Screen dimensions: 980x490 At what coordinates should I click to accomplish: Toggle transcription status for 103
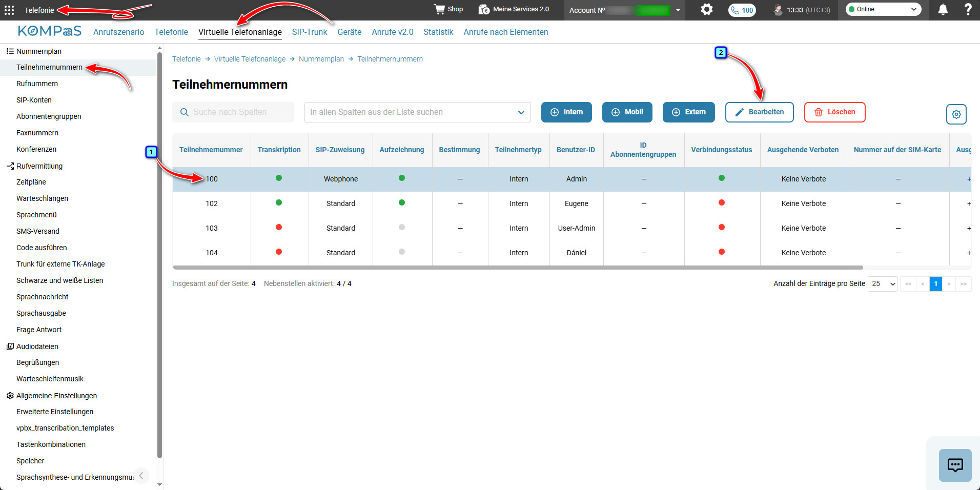point(279,227)
